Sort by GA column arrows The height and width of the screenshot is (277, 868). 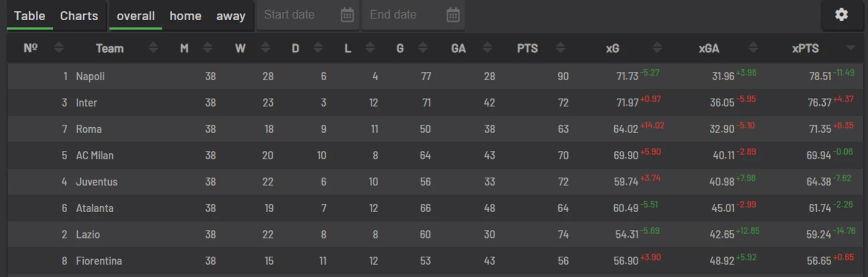(x=488, y=48)
